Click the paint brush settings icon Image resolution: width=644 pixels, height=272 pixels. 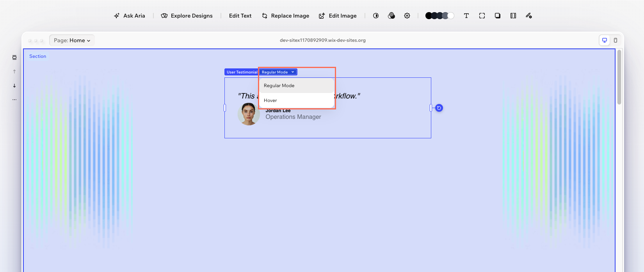[529, 16]
